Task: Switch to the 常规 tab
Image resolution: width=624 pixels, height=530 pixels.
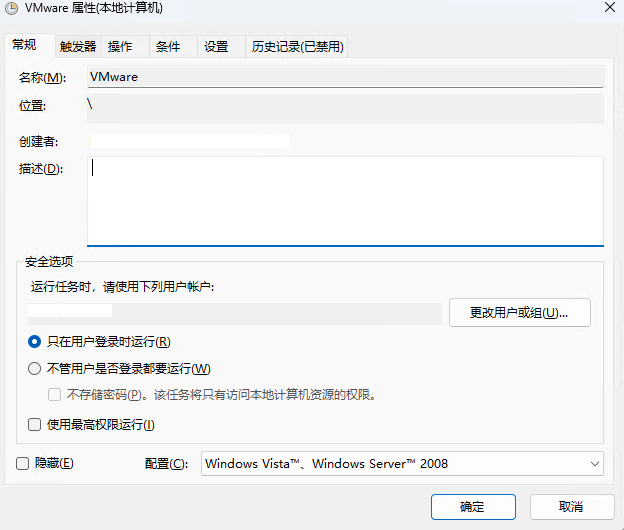Action: coord(26,46)
